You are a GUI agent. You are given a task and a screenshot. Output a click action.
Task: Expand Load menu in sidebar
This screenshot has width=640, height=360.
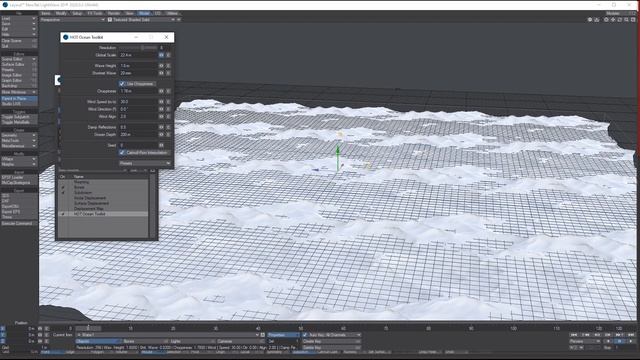tap(19, 19)
